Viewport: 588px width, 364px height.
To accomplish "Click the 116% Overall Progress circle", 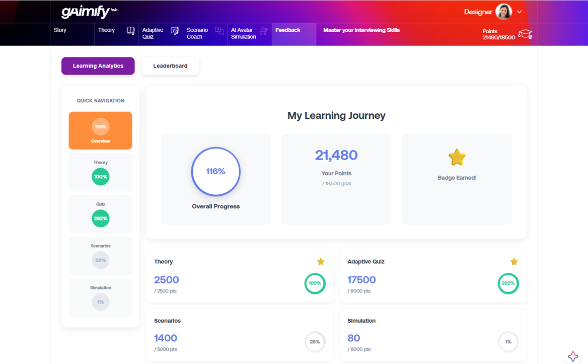I will (215, 172).
